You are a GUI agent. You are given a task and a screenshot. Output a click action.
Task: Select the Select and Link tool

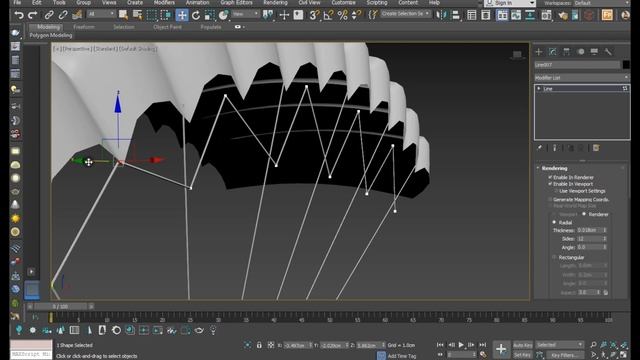click(49, 16)
